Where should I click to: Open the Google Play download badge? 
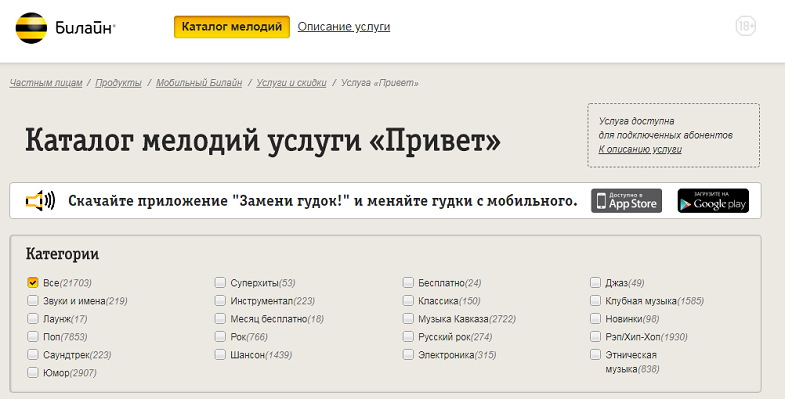point(713,201)
